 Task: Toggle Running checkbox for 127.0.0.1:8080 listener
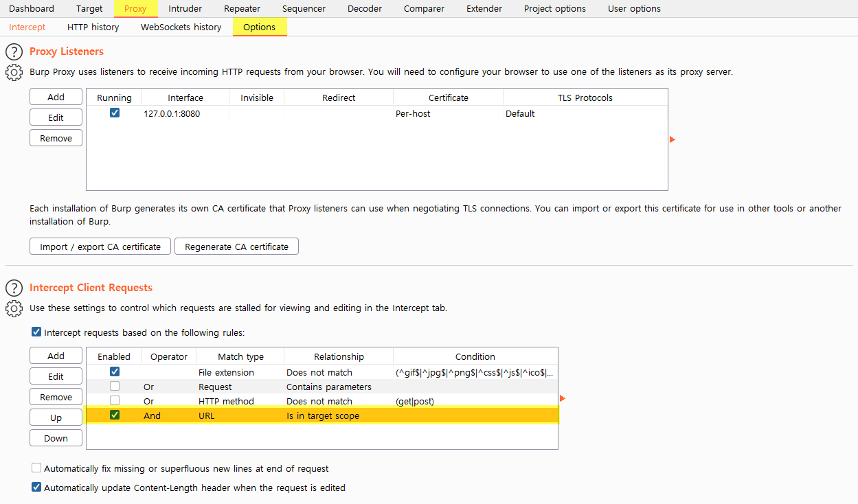point(115,113)
